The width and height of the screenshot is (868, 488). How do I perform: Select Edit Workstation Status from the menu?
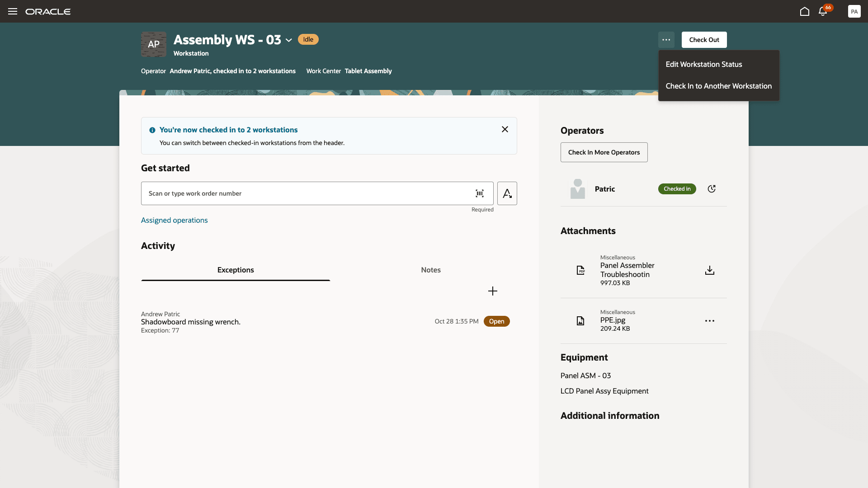(704, 64)
